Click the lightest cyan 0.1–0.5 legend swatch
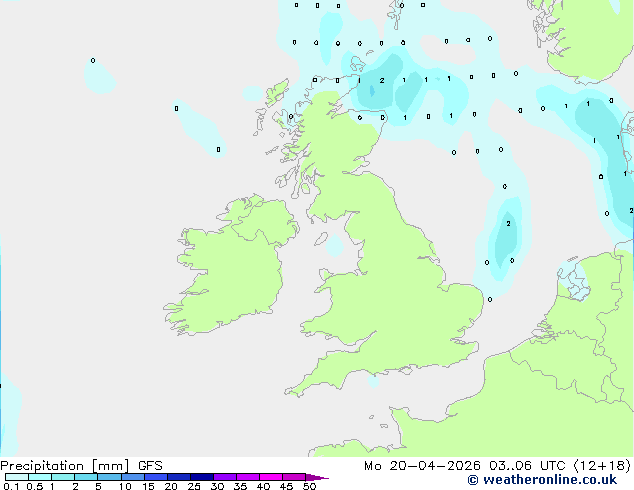Viewport: 634px width, 490px height. click(17, 477)
